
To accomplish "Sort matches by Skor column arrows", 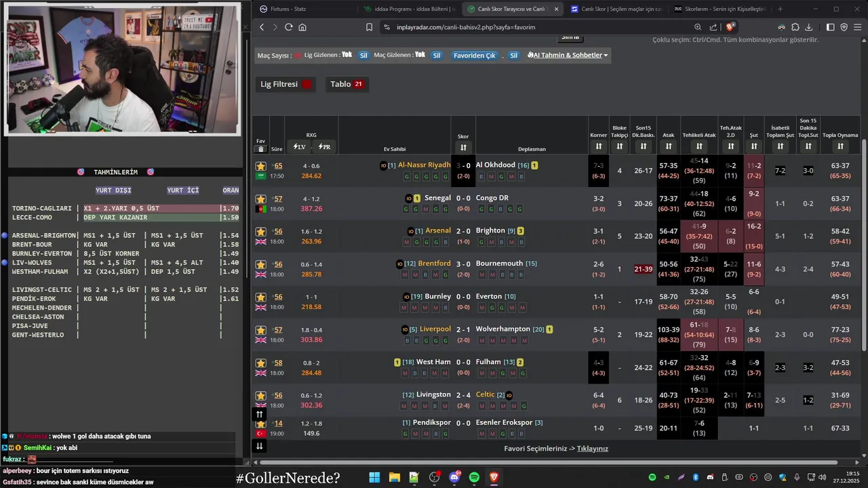I will (x=463, y=147).
